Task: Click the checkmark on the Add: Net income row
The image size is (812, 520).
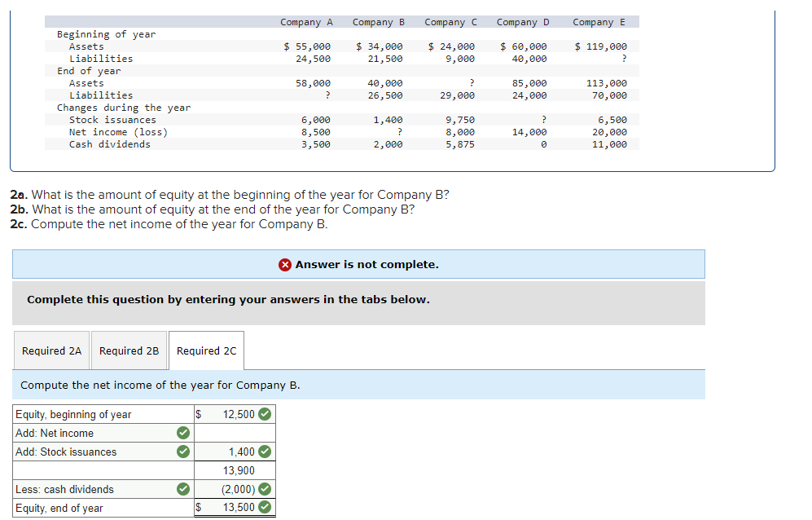Action: coord(182,432)
